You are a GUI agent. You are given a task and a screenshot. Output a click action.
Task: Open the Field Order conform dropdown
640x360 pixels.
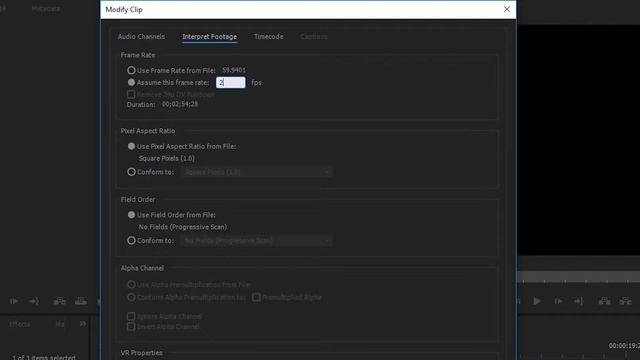(256, 241)
